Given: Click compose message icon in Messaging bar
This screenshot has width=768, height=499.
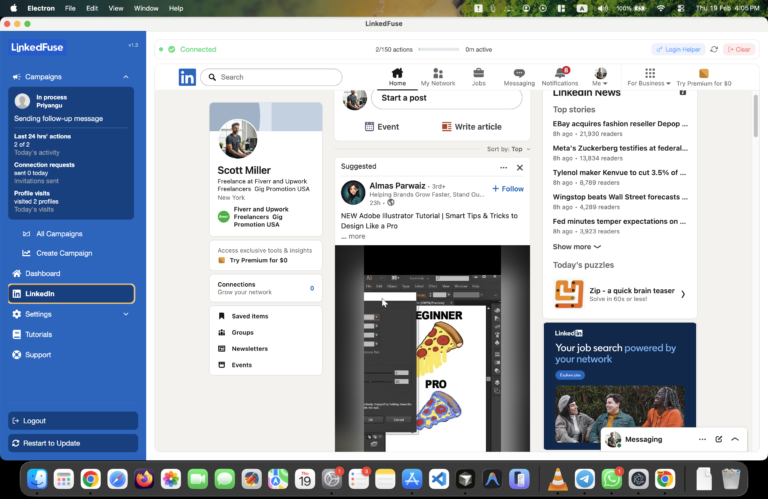Looking at the screenshot, I should click(x=718, y=439).
